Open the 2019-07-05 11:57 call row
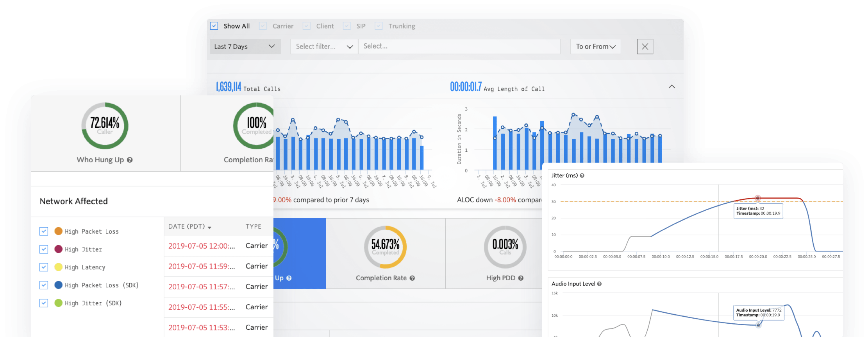Viewport: 868px width, 337px height. point(219,287)
